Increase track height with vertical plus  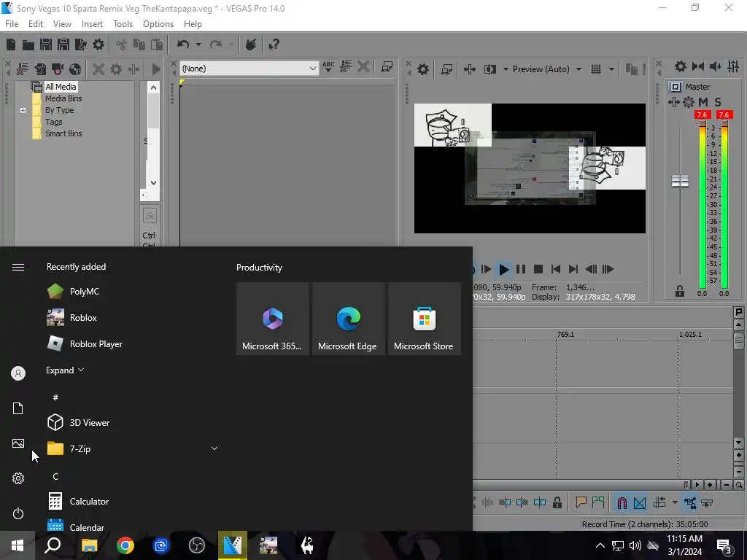[739, 456]
